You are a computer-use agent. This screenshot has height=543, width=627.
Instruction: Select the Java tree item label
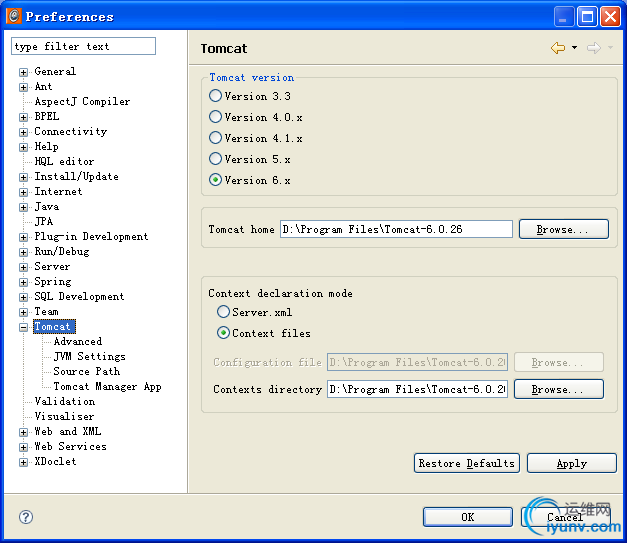pyautogui.click(x=47, y=207)
